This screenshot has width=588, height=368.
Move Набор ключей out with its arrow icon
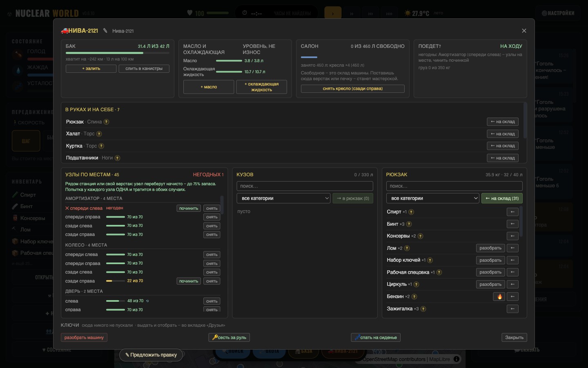(512, 260)
